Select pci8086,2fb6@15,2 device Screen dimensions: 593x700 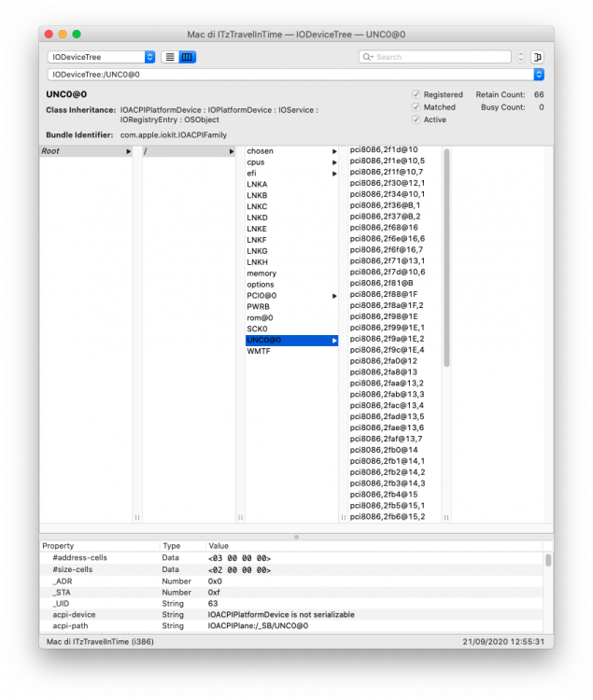tap(395, 517)
